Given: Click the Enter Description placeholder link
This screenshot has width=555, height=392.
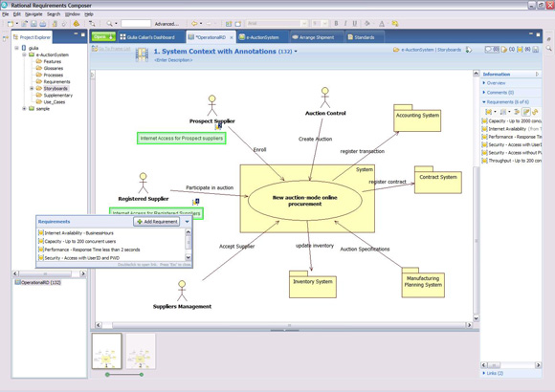Looking at the screenshot, I should (x=173, y=60).
